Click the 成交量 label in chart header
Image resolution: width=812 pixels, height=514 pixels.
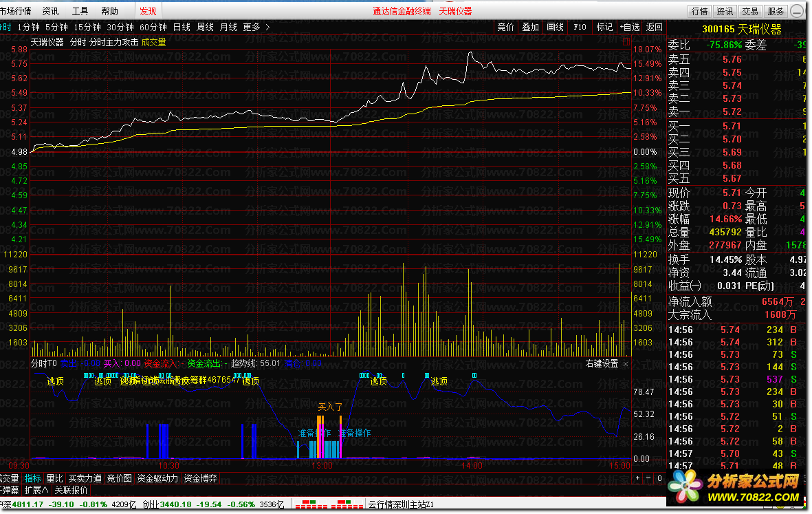pos(154,42)
